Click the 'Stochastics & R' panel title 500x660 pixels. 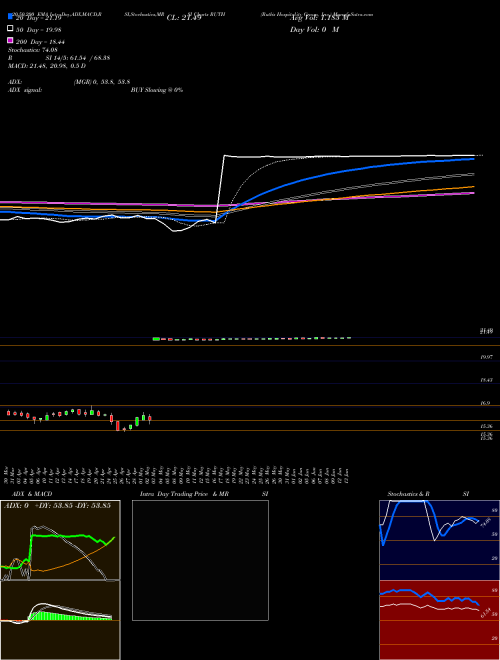(408, 494)
